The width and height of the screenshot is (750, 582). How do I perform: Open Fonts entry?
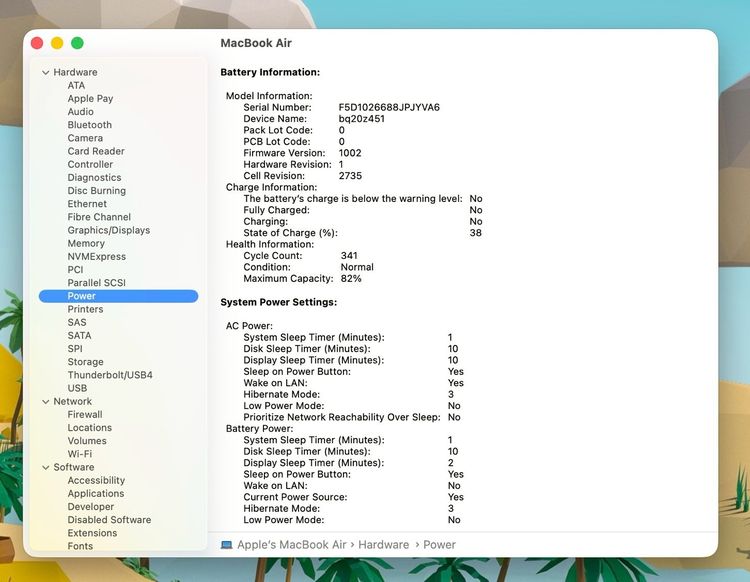click(x=80, y=546)
